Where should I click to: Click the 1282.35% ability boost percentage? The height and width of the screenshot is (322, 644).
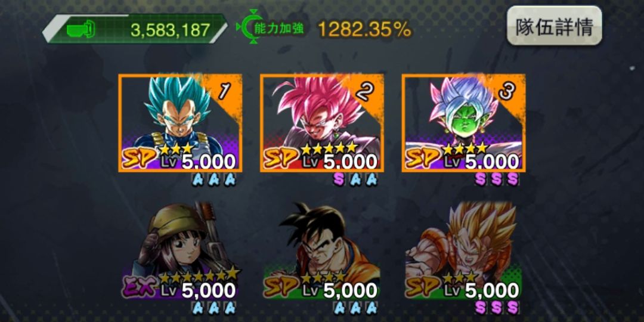[364, 29]
